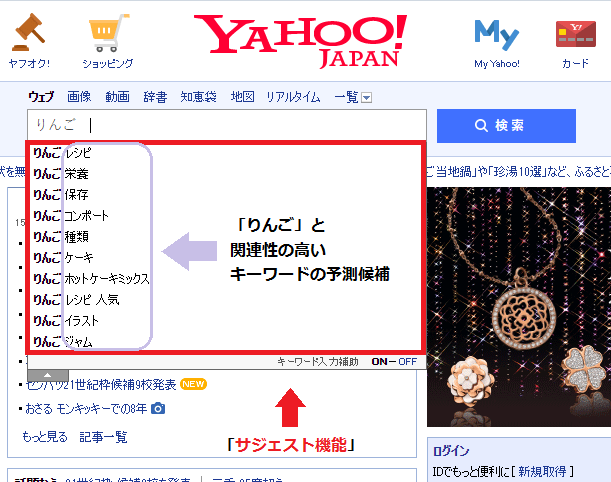Image resolution: width=611 pixels, height=482 pixels.
Task: Open the ご当地鍋 promotional text link
Action: click(x=518, y=171)
